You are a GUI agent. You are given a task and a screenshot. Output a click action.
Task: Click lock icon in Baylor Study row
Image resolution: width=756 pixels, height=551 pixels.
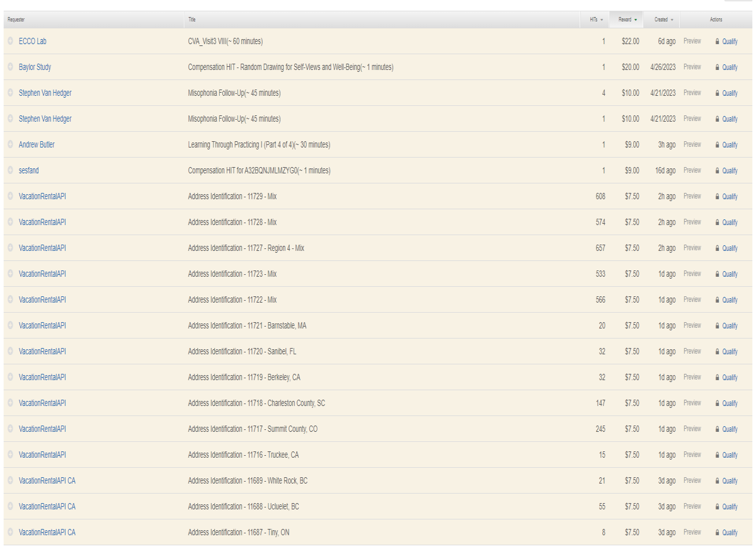click(717, 67)
